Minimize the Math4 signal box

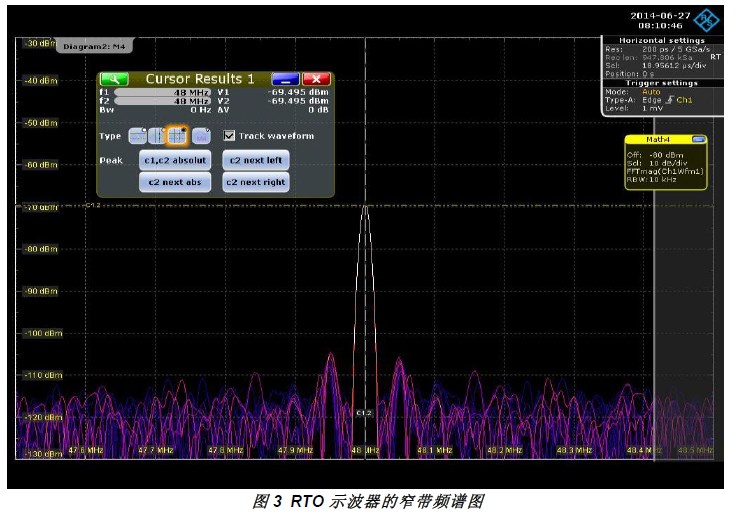(698, 139)
